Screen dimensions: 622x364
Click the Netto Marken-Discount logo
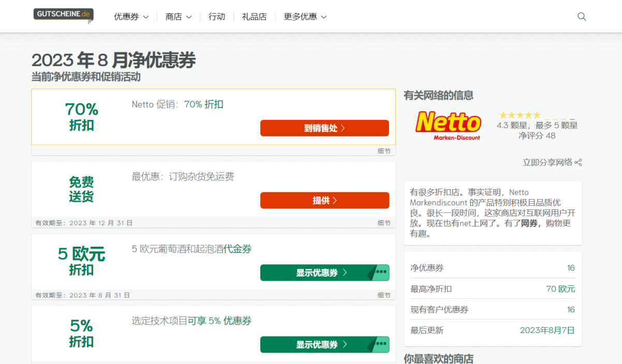click(x=448, y=124)
